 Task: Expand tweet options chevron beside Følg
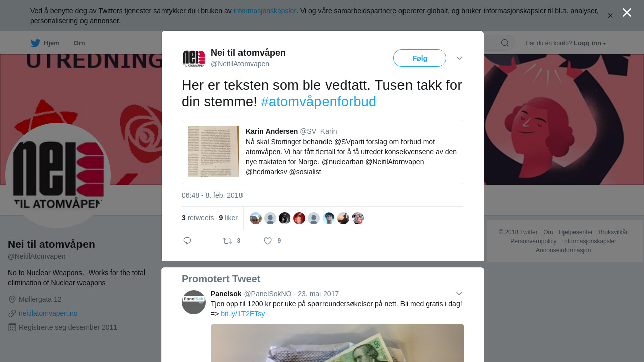pyautogui.click(x=459, y=58)
